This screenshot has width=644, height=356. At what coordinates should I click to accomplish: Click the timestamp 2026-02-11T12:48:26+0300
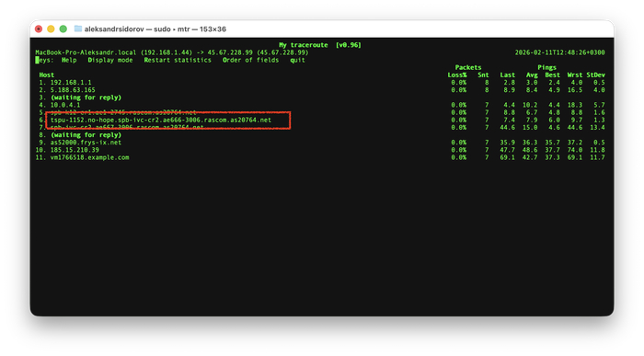(559, 52)
